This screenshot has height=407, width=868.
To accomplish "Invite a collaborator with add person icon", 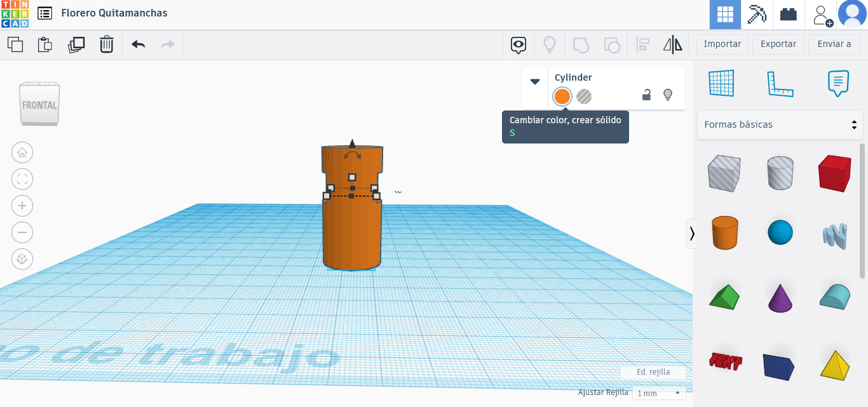I will pyautogui.click(x=822, y=15).
